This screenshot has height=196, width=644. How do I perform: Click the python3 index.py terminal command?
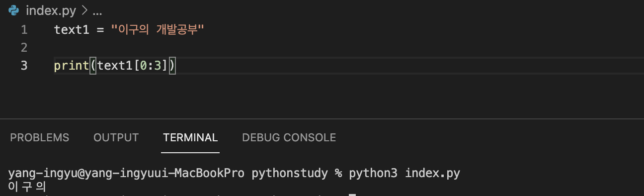pyautogui.click(x=404, y=173)
